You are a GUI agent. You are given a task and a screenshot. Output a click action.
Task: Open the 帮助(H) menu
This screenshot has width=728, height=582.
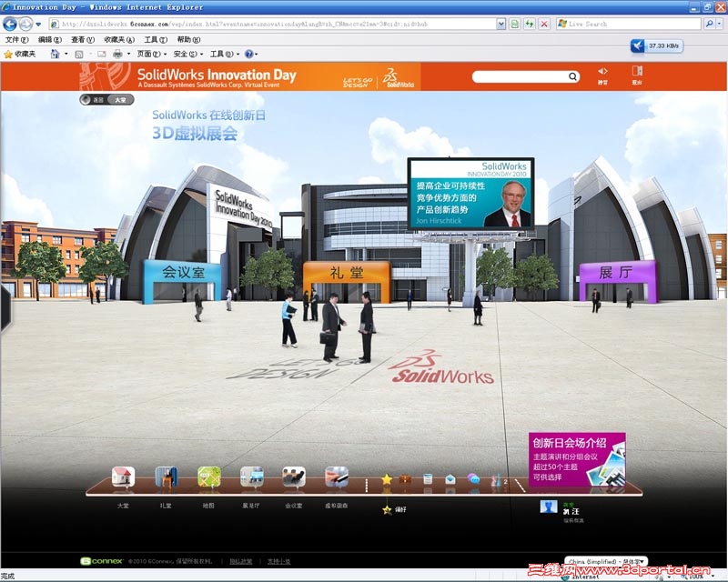pos(188,39)
